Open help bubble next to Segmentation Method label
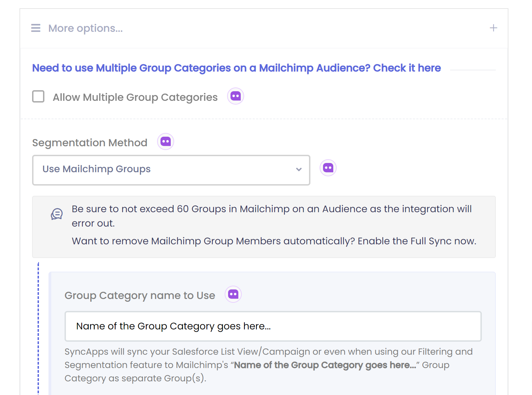The width and height of the screenshot is (532, 395). coord(166,141)
